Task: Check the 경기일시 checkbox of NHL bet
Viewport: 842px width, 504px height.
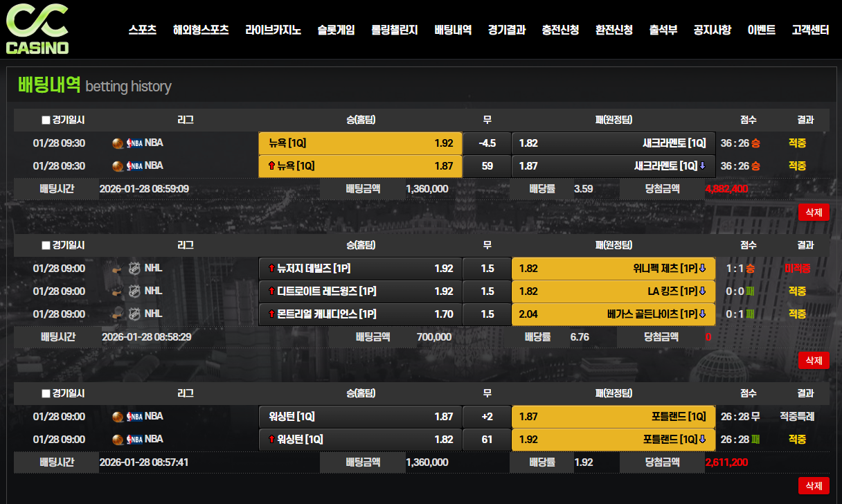Action: pyautogui.click(x=46, y=245)
